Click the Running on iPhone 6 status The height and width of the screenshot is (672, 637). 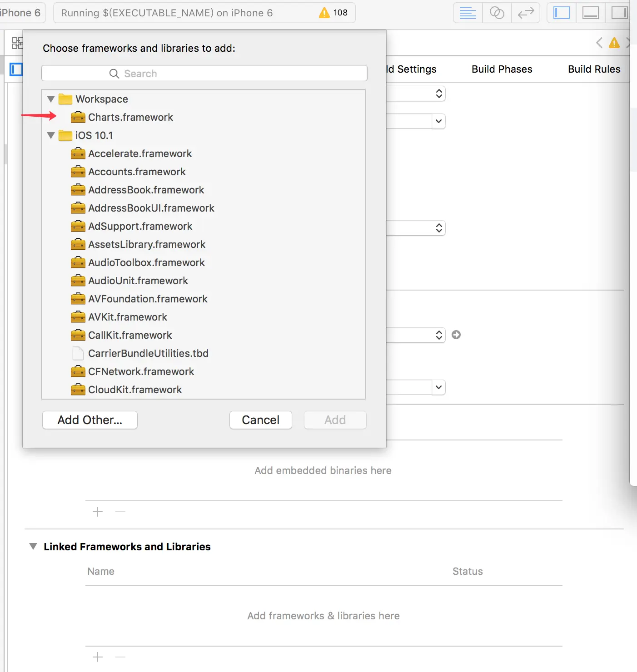[167, 13]
